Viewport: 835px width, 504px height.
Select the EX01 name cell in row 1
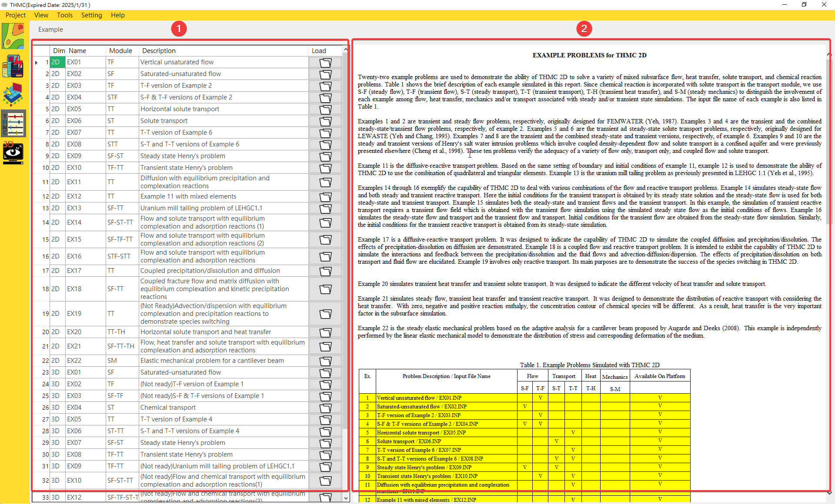click(86, 62)
